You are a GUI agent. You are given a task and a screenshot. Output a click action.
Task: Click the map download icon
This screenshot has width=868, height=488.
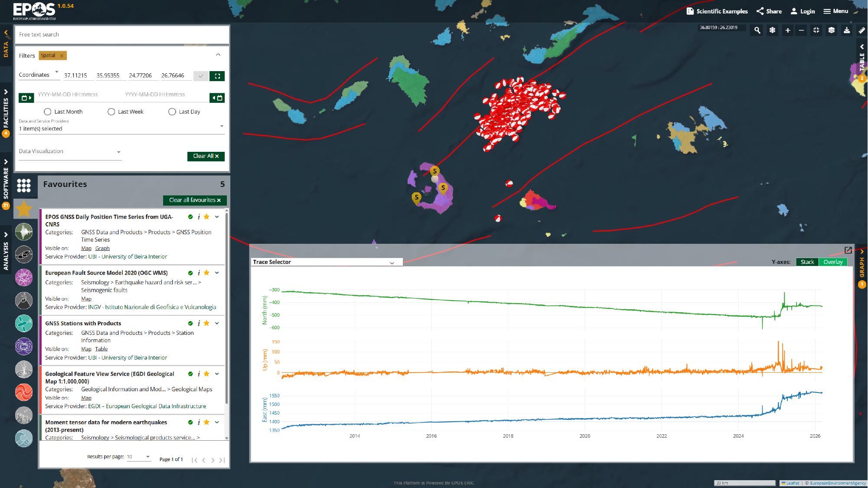[x=846, y=30]
